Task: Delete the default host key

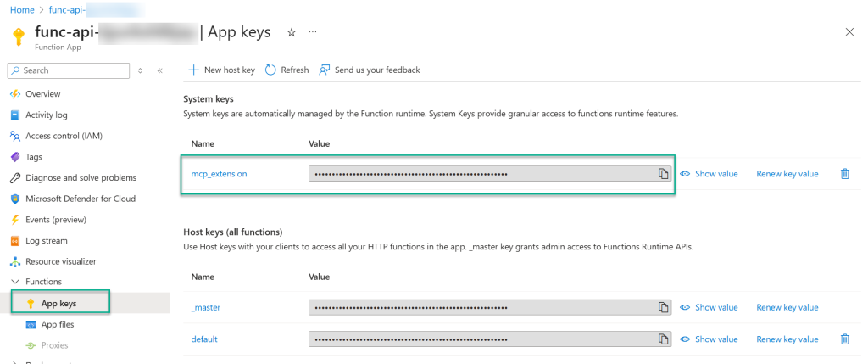Action: [844, 339]
